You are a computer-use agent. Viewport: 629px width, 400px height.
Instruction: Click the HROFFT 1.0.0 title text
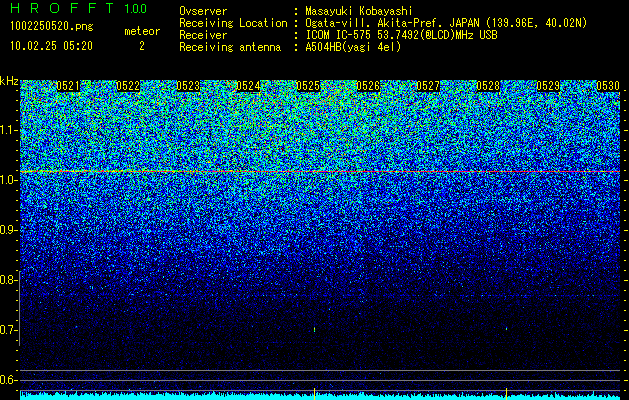coord(79,8)
